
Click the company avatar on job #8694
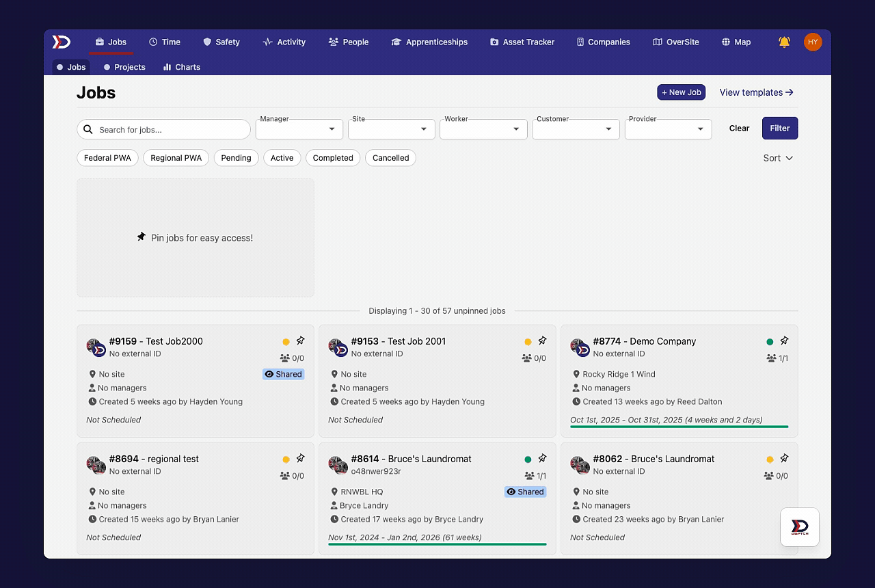pyautogui.click(x=96, y=465)
